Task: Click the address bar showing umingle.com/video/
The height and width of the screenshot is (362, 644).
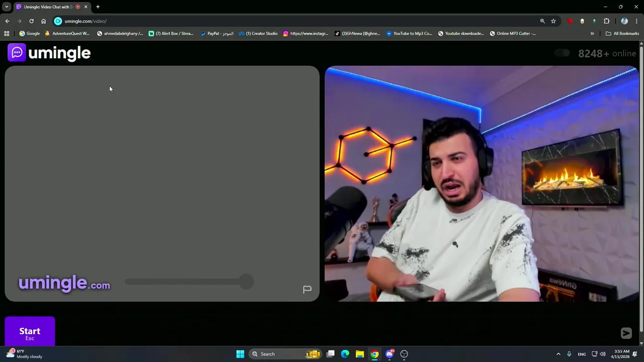Action: (297, 21)
